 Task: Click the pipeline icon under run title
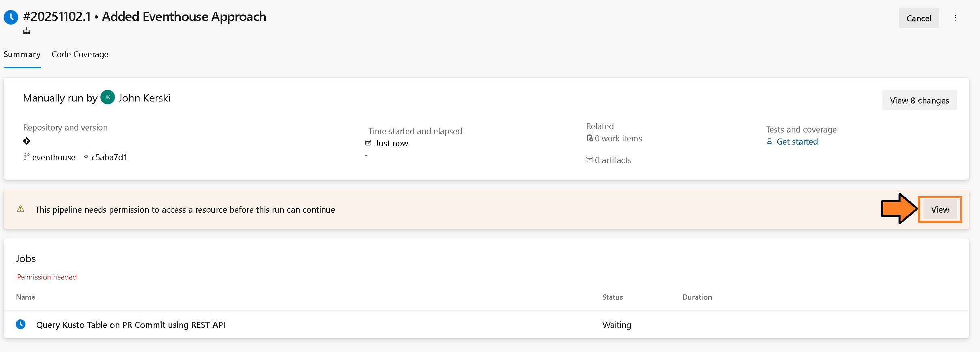click(27, 31)
